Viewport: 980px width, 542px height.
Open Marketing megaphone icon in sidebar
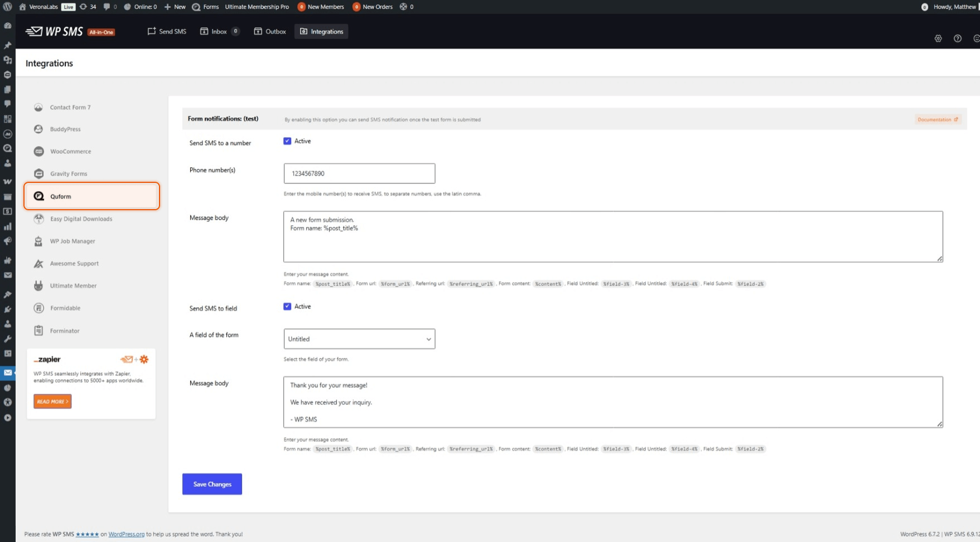tap(8, 241)
